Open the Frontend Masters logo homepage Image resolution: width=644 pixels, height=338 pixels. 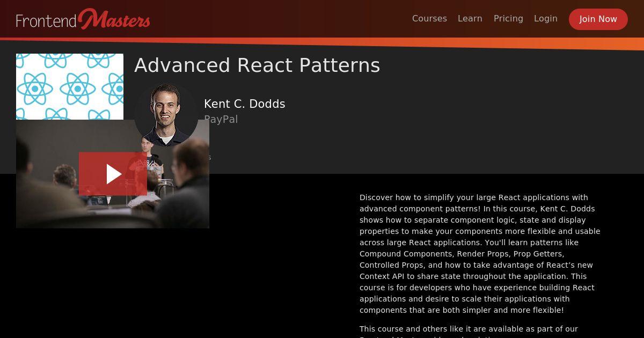tap(83, 19)
